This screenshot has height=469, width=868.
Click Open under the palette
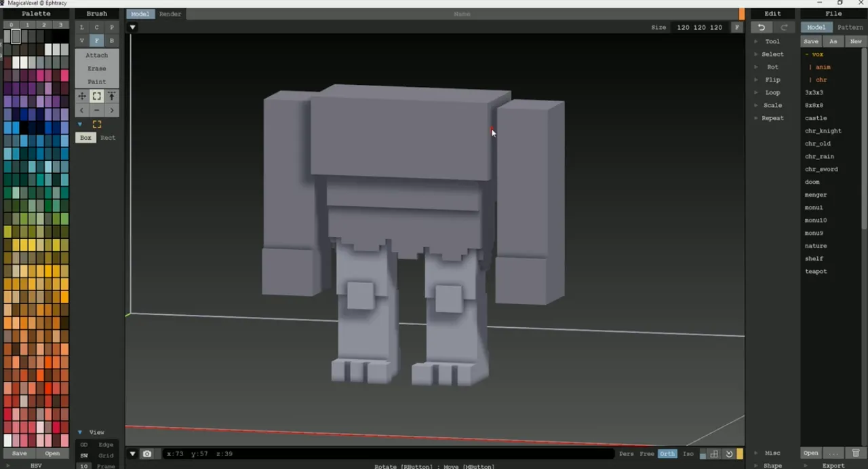tap(52, 453)
